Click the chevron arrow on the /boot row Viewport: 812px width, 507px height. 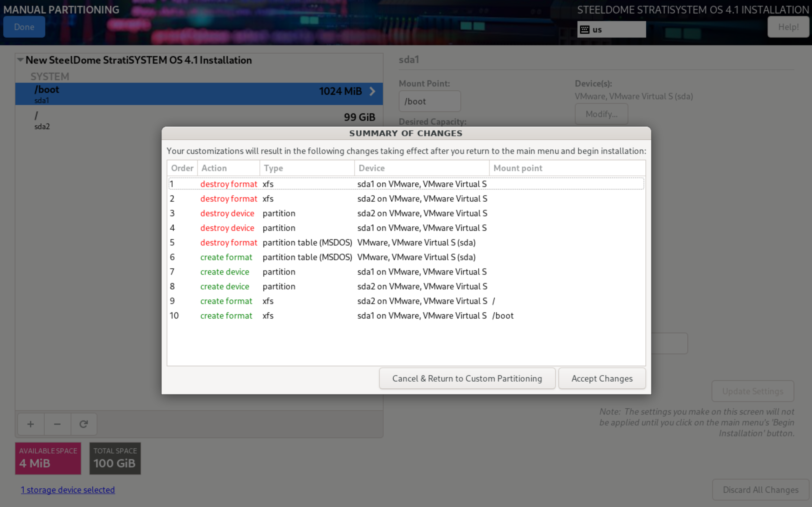point(372,91)
